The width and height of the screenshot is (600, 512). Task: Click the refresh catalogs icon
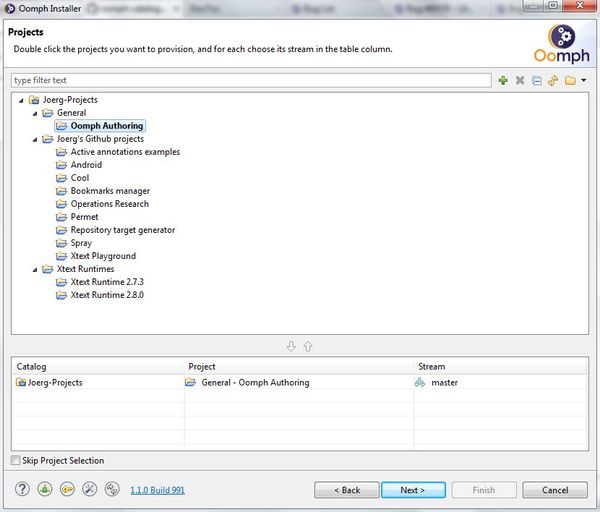click(x=553, y=80)
